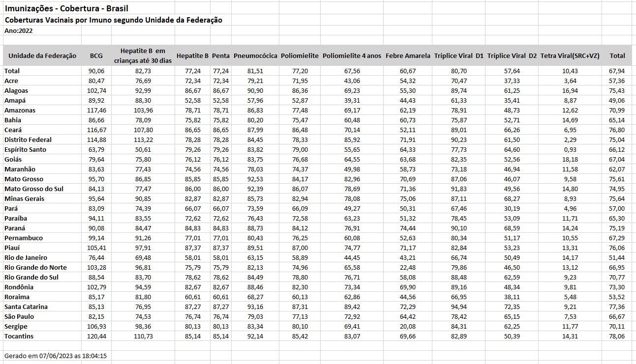Click the 'Acre' row label
Viewport: 636px width, 364px height.
tap(11, 81)
